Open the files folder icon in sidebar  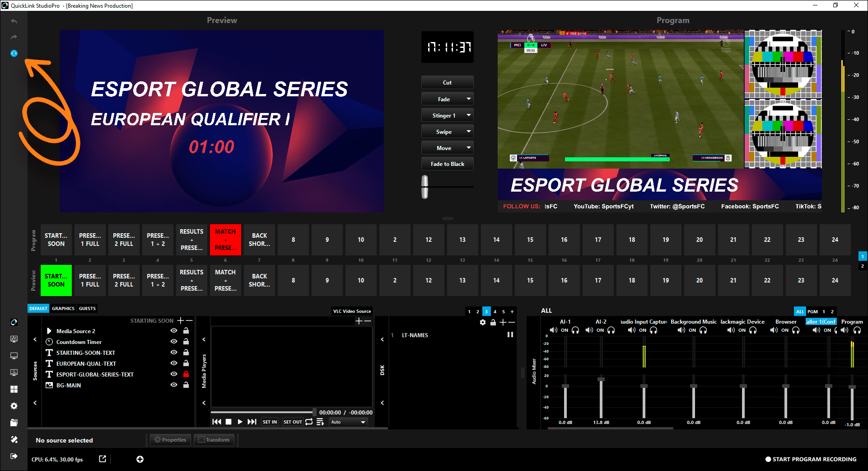pyautogui.click(x=14, y=423)
